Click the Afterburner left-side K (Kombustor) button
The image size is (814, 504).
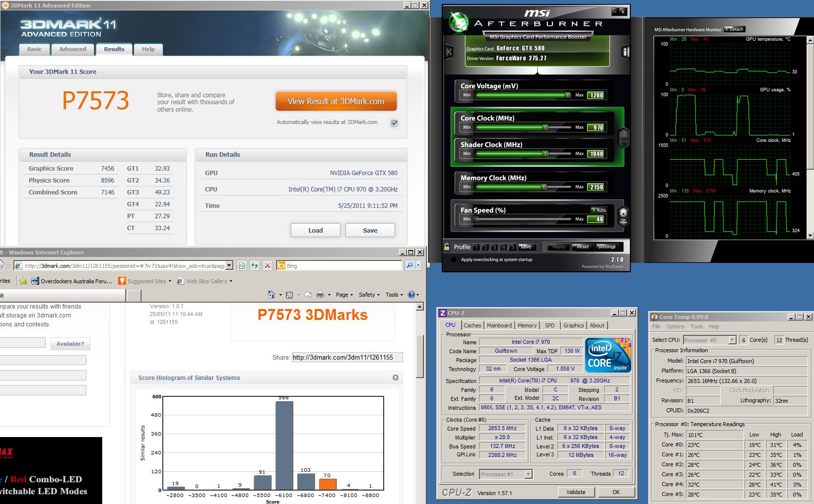point(449,52)
